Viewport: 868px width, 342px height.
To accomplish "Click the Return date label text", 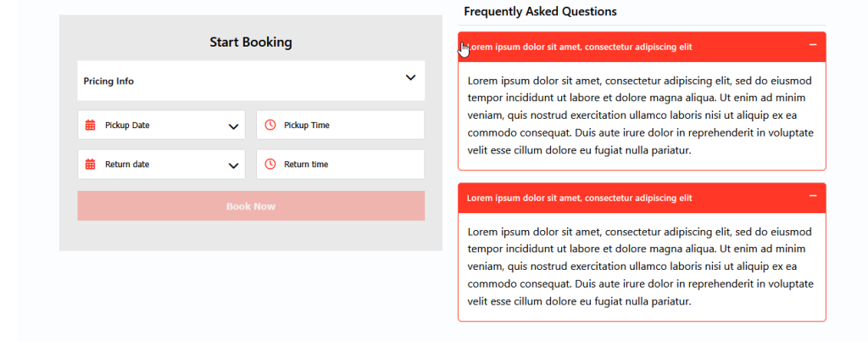I will pos(127,165).
